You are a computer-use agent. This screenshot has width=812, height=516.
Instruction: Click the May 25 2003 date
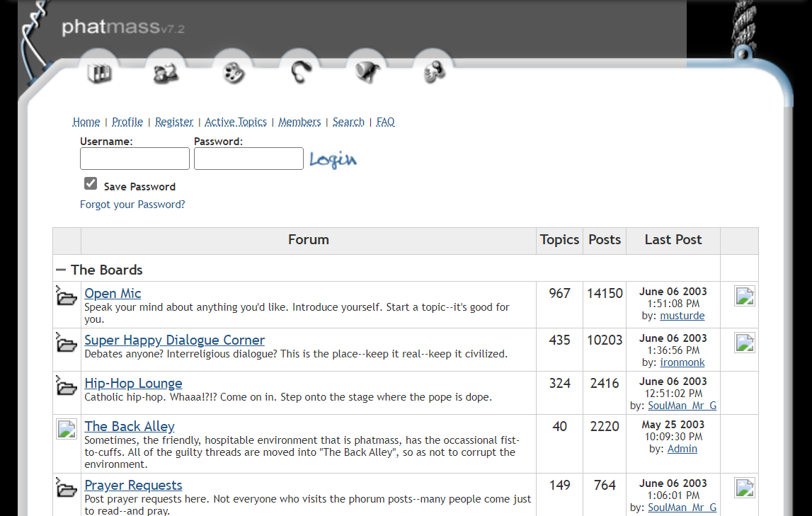pos(673,425)
